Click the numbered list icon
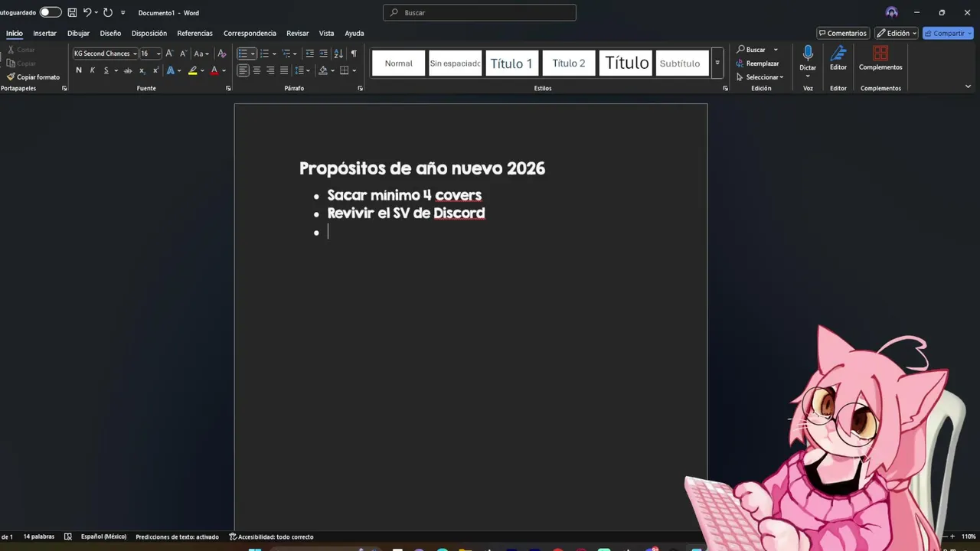 tap(264, 54)
